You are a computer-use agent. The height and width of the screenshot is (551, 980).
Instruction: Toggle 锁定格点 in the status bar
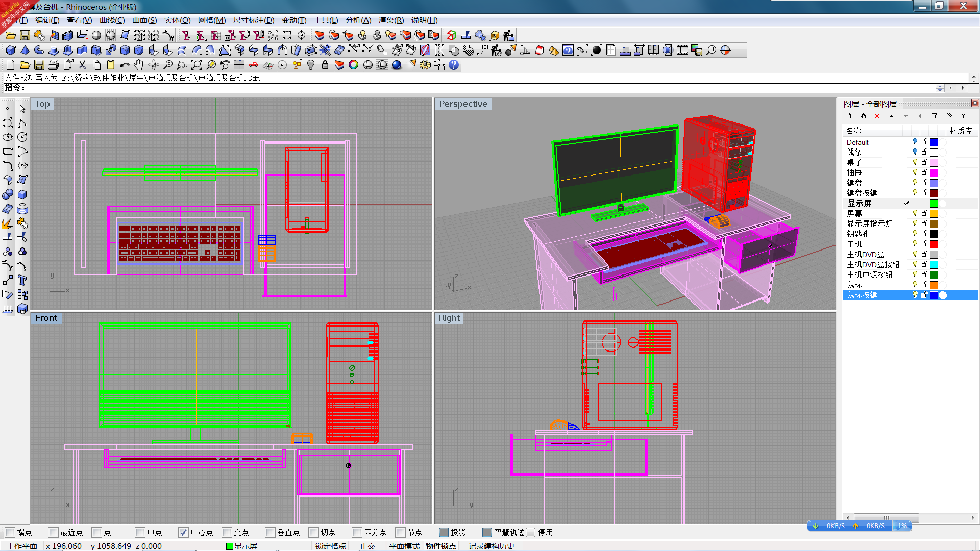[x=331, y=546]
